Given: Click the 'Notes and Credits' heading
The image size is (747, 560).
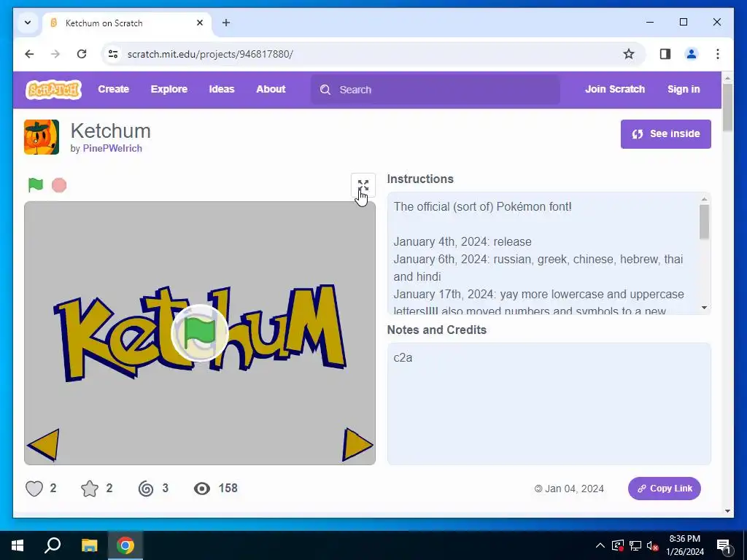Looking at the screenshot, I should (x=437, y=330).
